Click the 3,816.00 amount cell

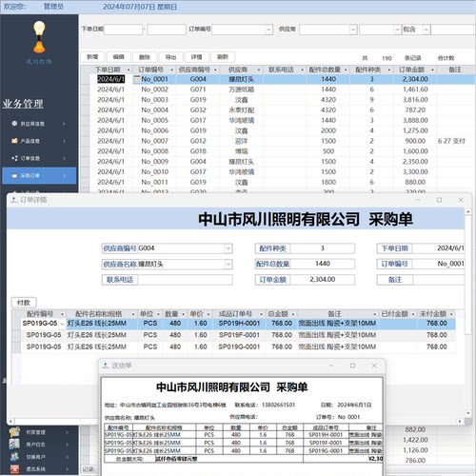415,100
